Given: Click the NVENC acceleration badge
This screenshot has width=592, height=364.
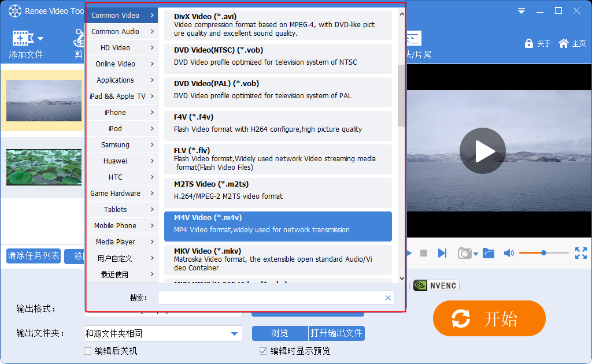Looking at the screenshot, I should click(436, 285).
